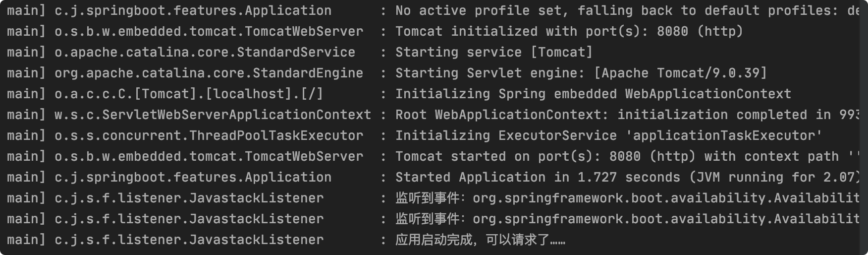
Task: Click the o.s.s.concurrent.ThreadPoolTaskExecutor logger name
Action: (x=209, y=135)
